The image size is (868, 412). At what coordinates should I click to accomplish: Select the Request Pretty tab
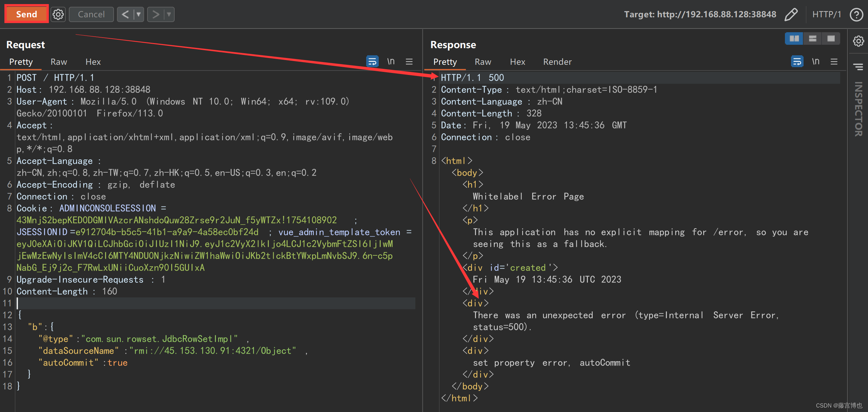[21, 62]
